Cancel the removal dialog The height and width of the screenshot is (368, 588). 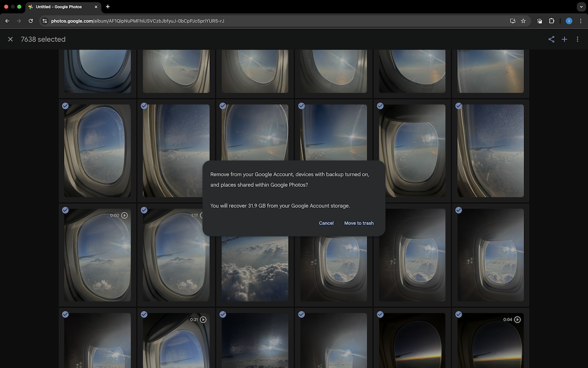coord(326,223)
